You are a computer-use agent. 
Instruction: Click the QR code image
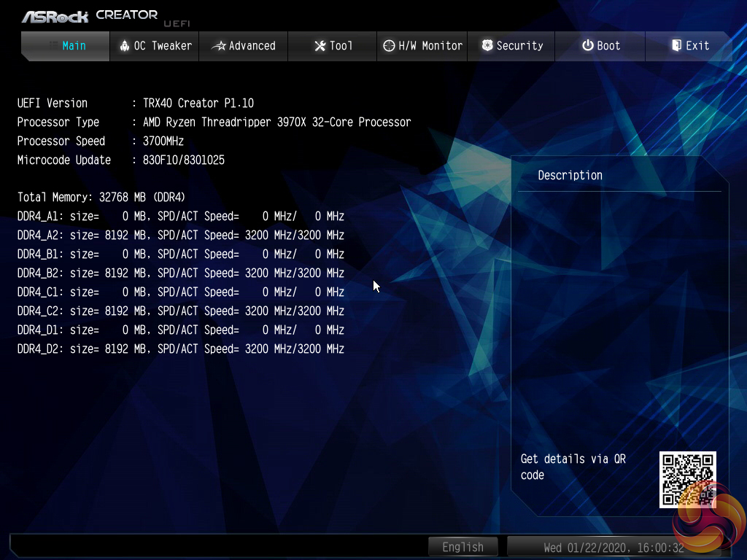click(687, 479)
